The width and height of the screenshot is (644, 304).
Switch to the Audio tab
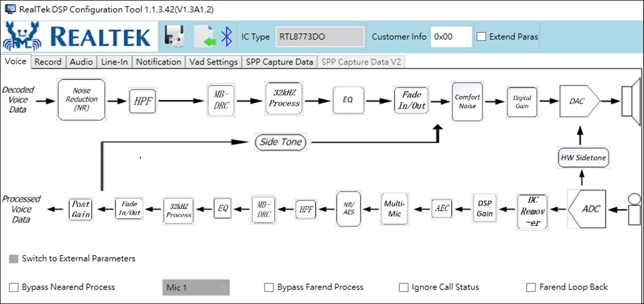point(81,62)
